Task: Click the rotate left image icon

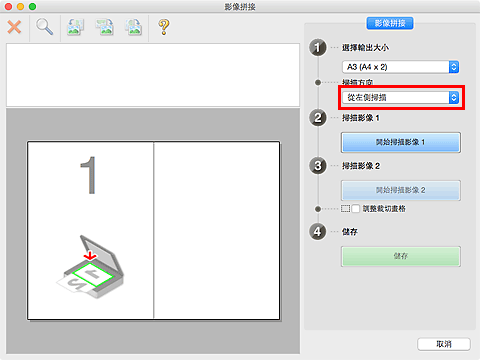Action: click(76, 27)
